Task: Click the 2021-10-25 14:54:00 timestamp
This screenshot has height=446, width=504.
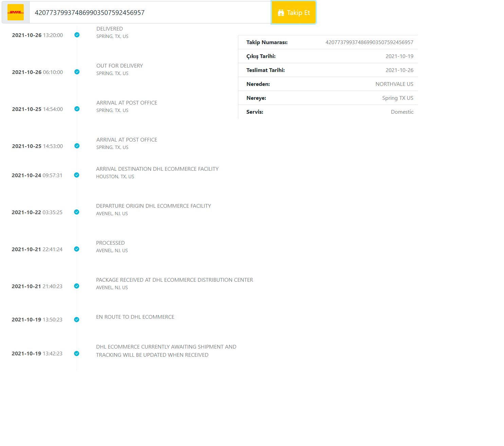Action: coord(37,109)
